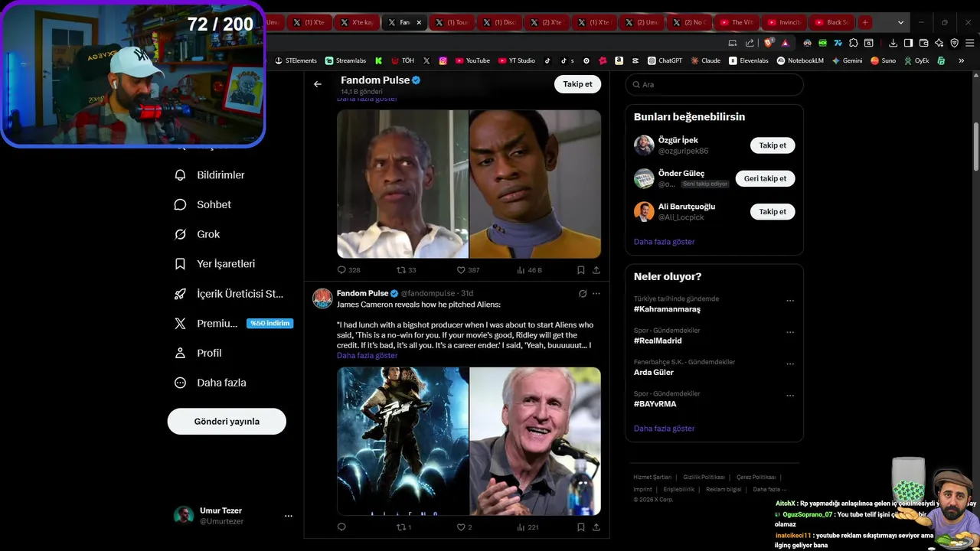Click Grok icon on James Cameron post
Image resolution: width=980 pixels, height=551 pixels.
point(583,293)
